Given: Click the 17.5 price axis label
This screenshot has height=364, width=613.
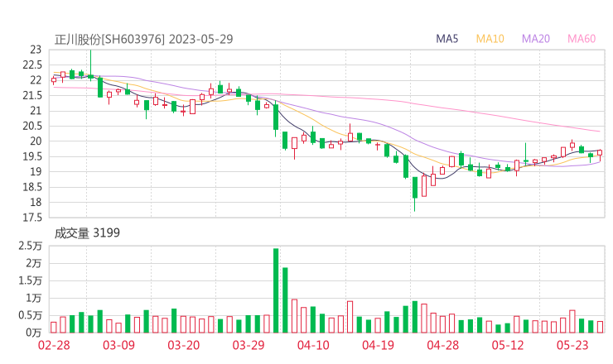Looking at the screenshot, I should click(32, 218).
